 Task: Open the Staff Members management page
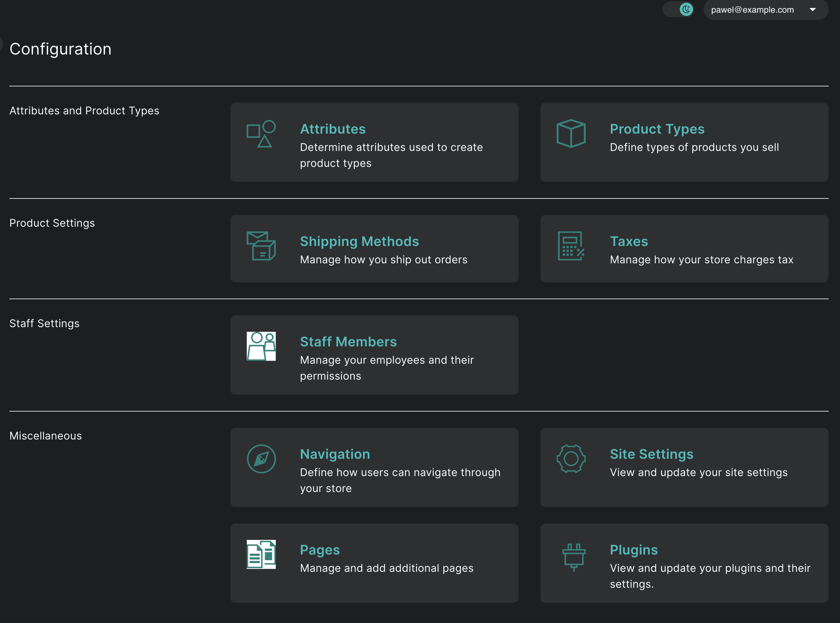coord(349,342)
